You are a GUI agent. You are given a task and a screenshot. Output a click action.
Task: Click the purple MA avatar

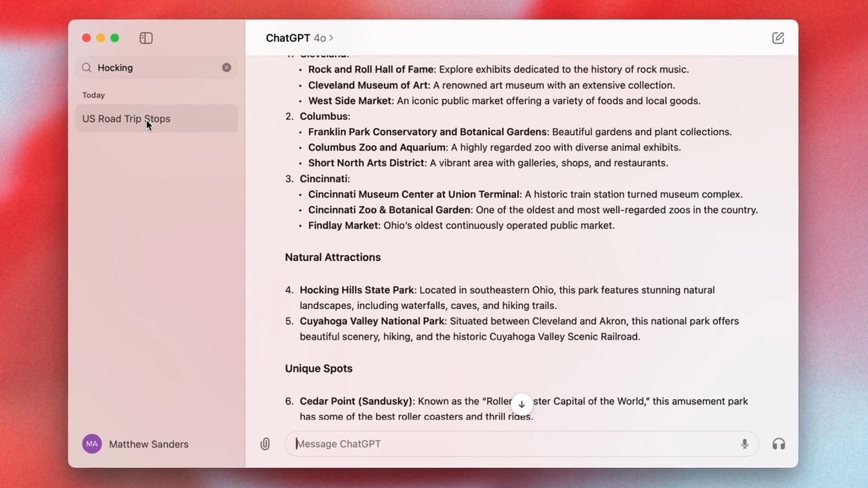[92, 444]
